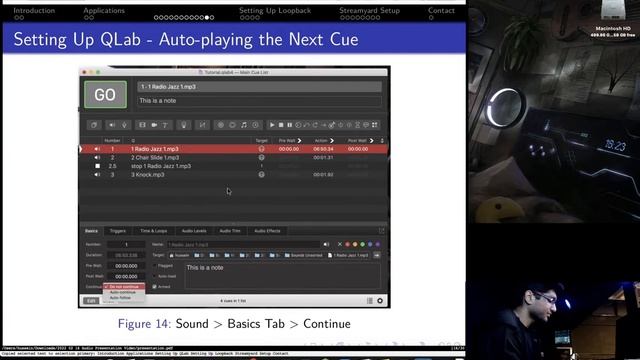Add a Devamp cue from the toolbar
The width and height of the screenshot is (640, 360).
[315, 125]
